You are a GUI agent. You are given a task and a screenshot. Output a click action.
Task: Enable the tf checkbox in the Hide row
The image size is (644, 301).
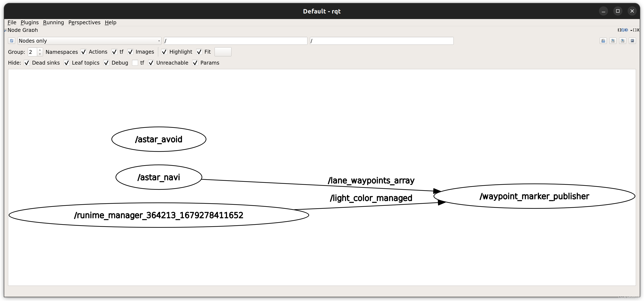(135, 63)
